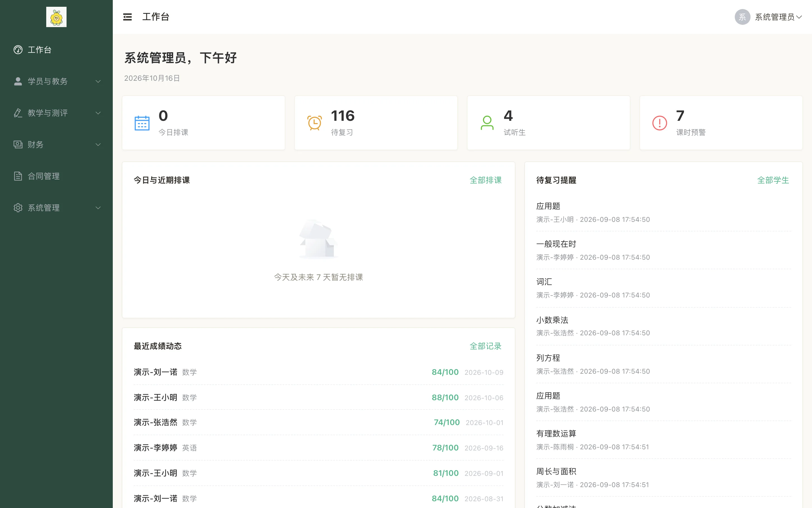This screenshot has height=508, width=812.
Task: Click the sunflower logo in sidebar
Action: click(56, 17)
